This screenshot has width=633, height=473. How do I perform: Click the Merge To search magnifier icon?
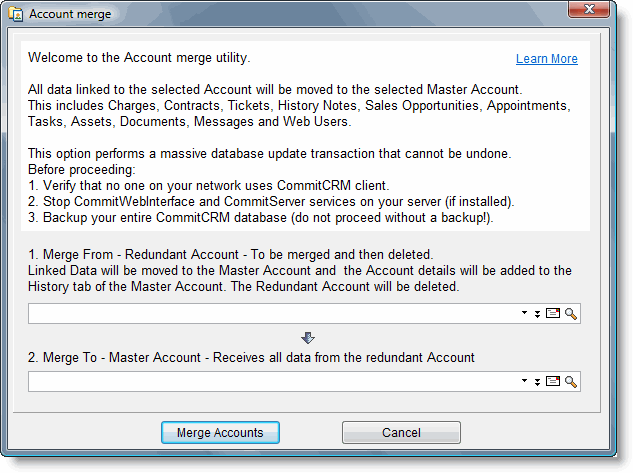point(572,382)
